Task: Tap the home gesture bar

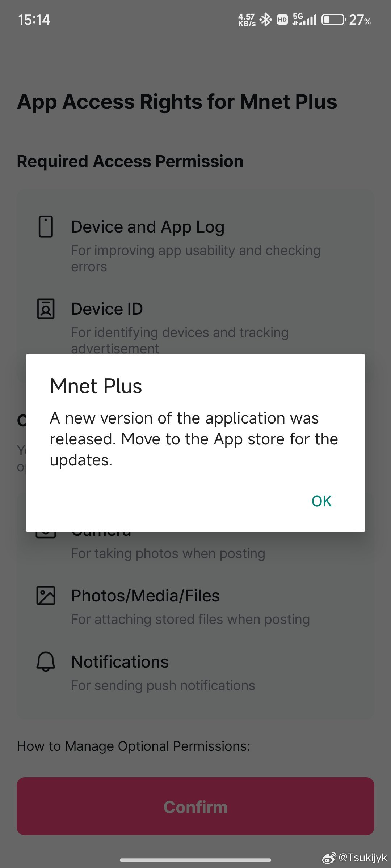Action: pyautogui.click(x=195, y=860)
